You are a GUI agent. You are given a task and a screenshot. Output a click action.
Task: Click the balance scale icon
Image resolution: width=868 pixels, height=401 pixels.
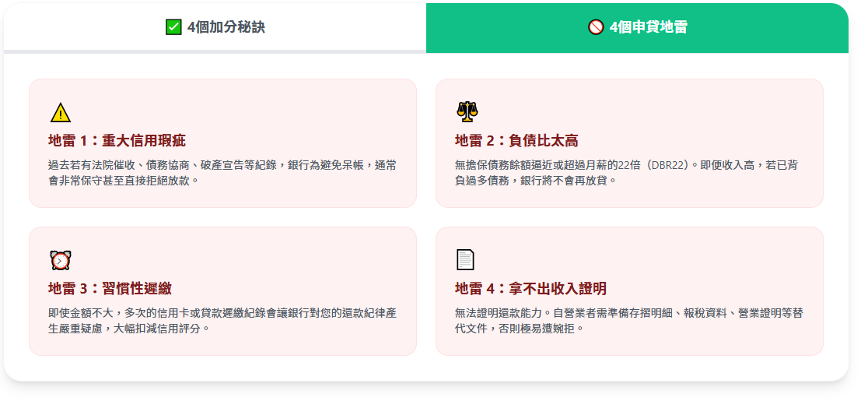(467, 112)
